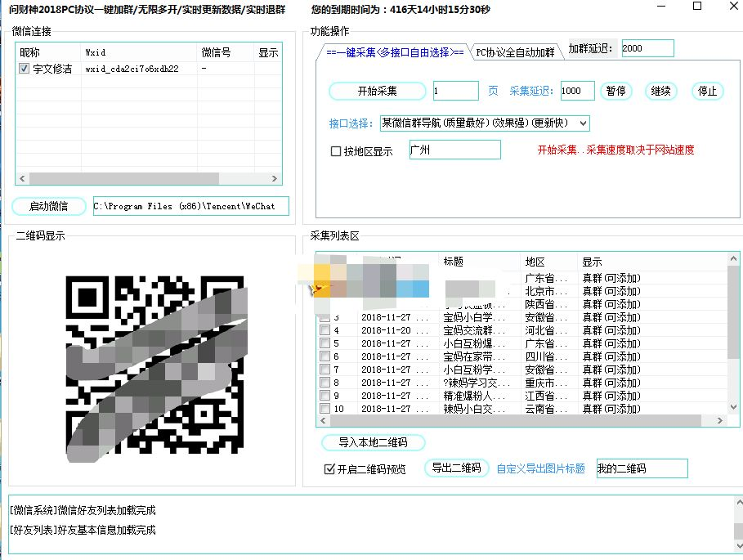Switch to the PC协议全自动加群 tab

pos(516,52)
